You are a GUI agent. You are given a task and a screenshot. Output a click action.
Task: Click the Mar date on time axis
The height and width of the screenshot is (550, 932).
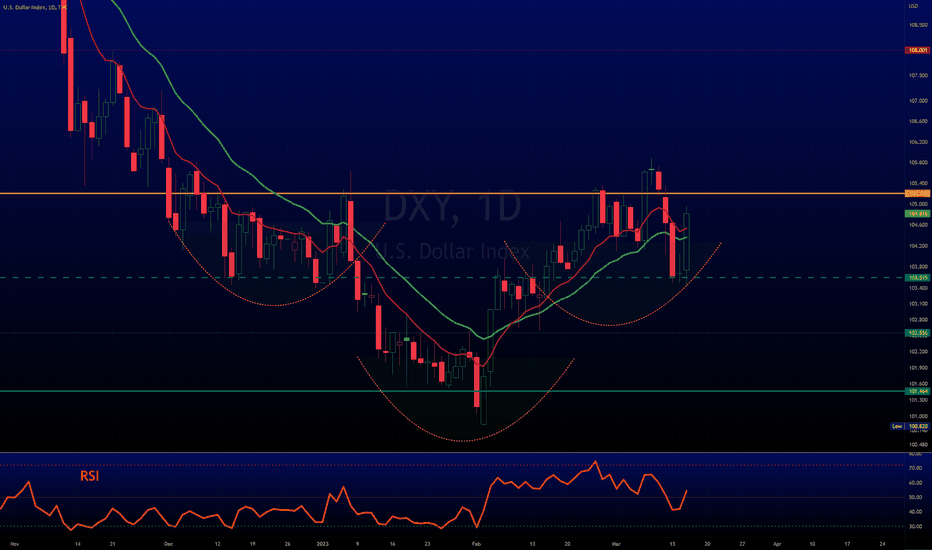point(616,544)
